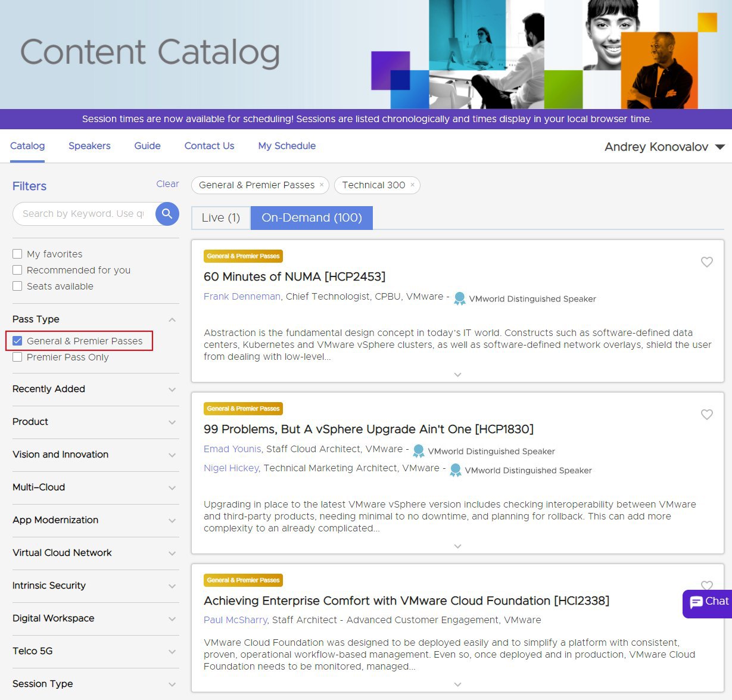The width and height of the screenshot is (732, 700).
Task: Favorite the 99 Problems session heart icon
Action: tap(707, 415)
